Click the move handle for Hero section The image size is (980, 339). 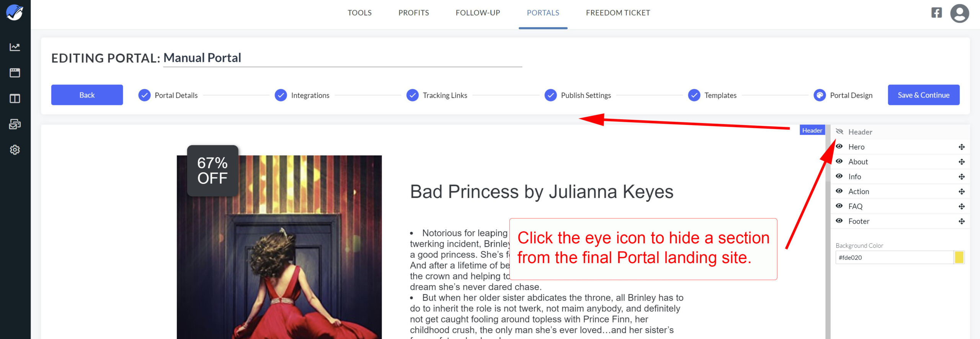(x=961, y=147)
